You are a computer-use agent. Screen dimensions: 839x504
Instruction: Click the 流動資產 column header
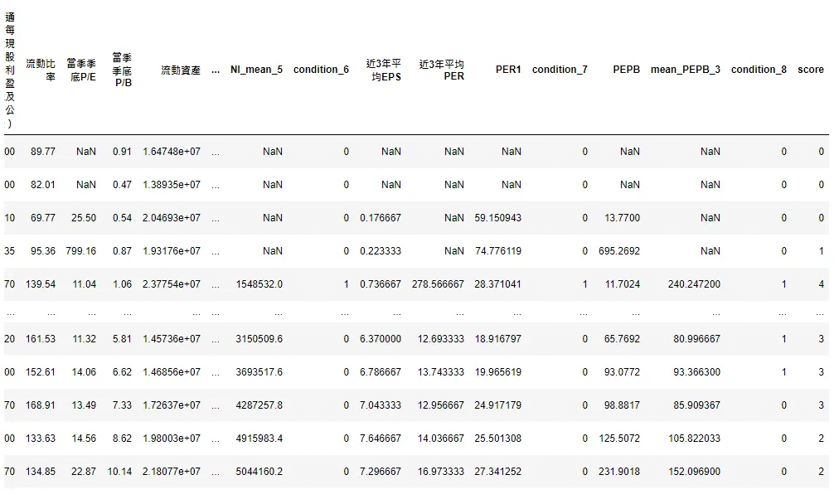tap(181, 70)
